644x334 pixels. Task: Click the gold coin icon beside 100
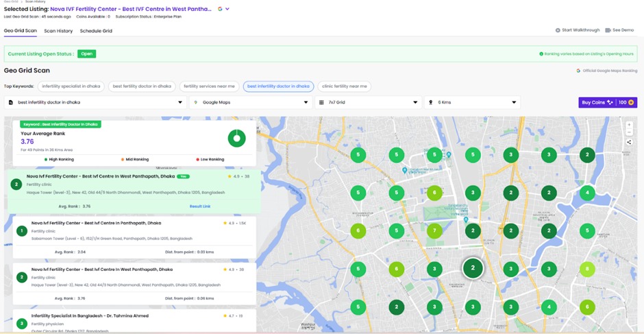(631, 102)
